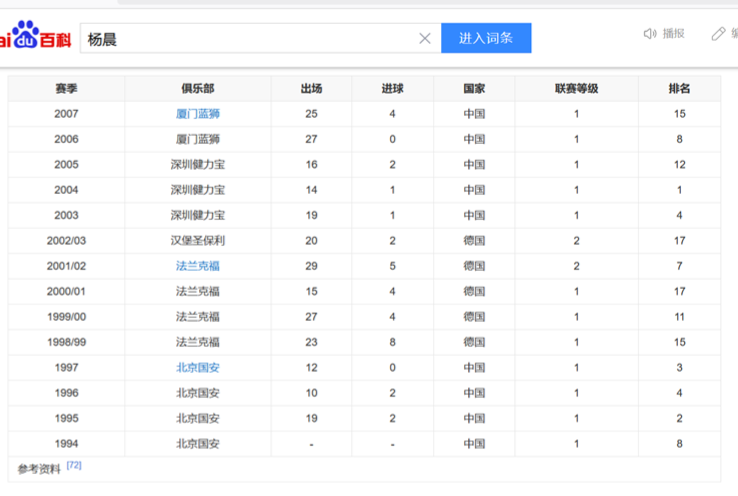This screenshot has width=738, height=496.
Task: Click 法兰克福 in the 2000/01 row
Action: click(x=198, y=292)
